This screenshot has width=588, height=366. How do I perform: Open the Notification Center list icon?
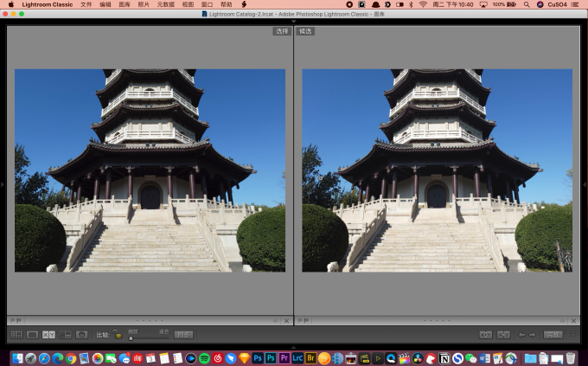[x=574, y=4]
